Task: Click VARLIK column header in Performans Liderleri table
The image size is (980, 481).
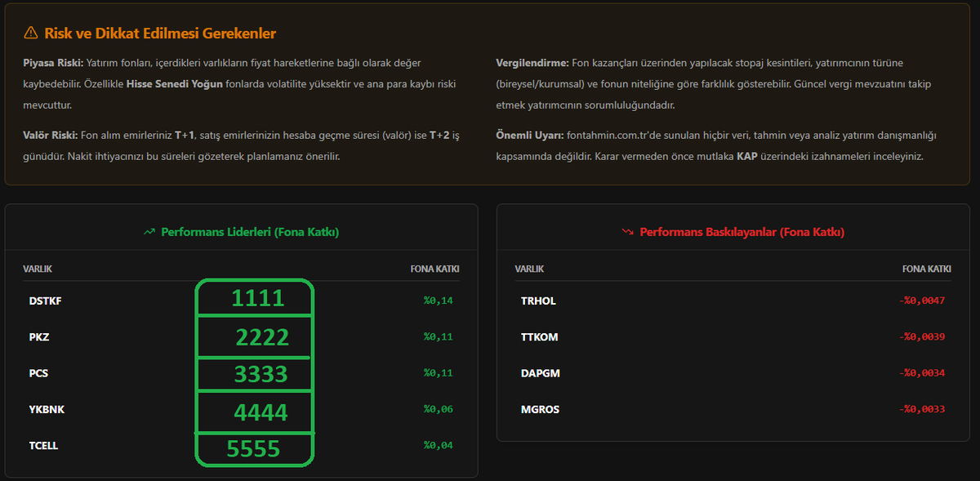Action: 38,269
